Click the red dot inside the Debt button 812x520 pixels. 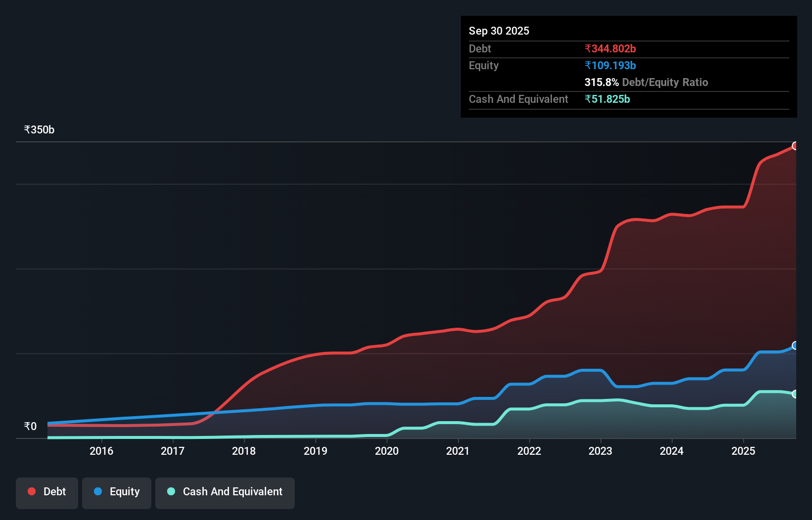tap(31, 491)
